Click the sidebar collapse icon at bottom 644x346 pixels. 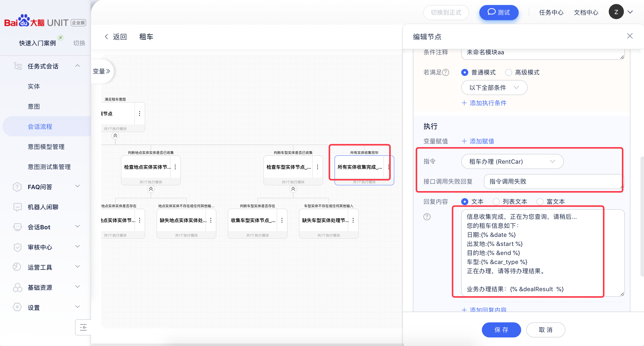click(x=83, y=327)
